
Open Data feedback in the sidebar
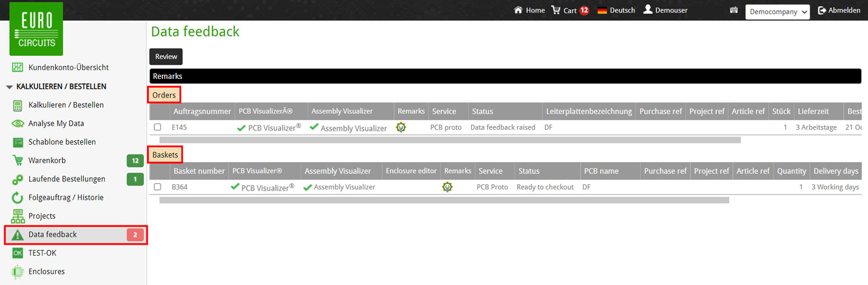click(x=53, y=235)
